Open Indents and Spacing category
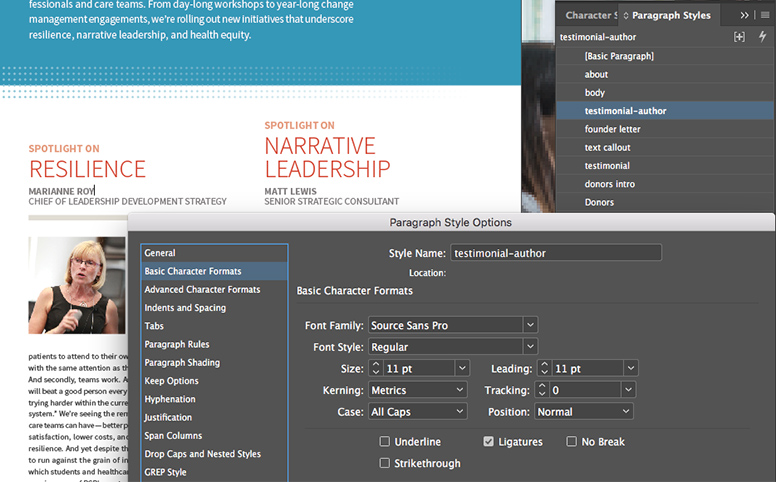 (x=214, y=308)
